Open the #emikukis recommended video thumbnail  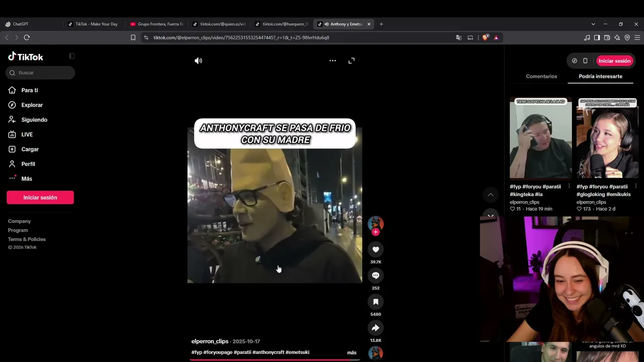[607, 138]
